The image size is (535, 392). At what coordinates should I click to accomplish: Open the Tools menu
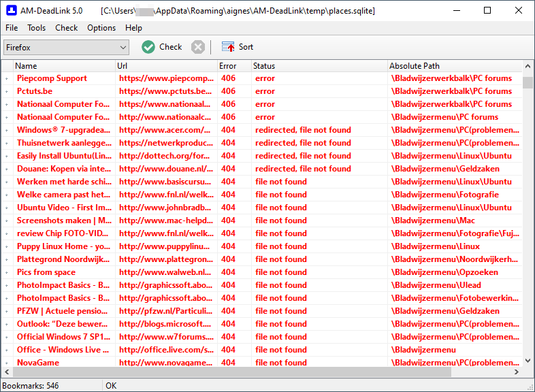click(x=37, y=28)
